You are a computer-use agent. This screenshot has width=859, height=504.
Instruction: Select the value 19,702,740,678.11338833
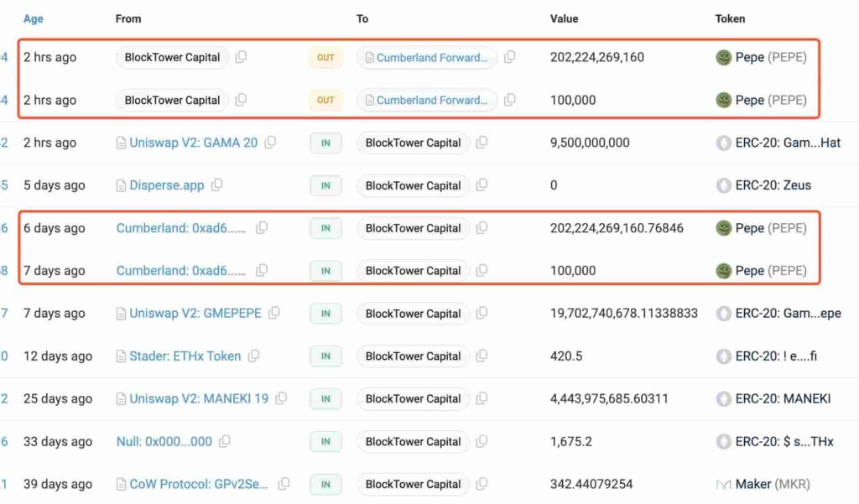coord(624,314)
